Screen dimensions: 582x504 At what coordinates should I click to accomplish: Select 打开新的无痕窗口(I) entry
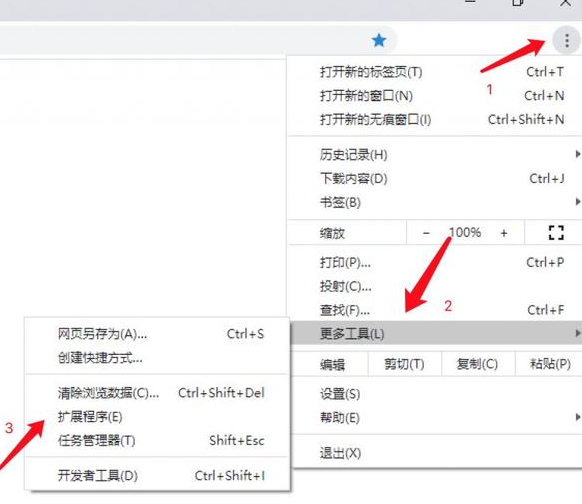tap(434, 120)
